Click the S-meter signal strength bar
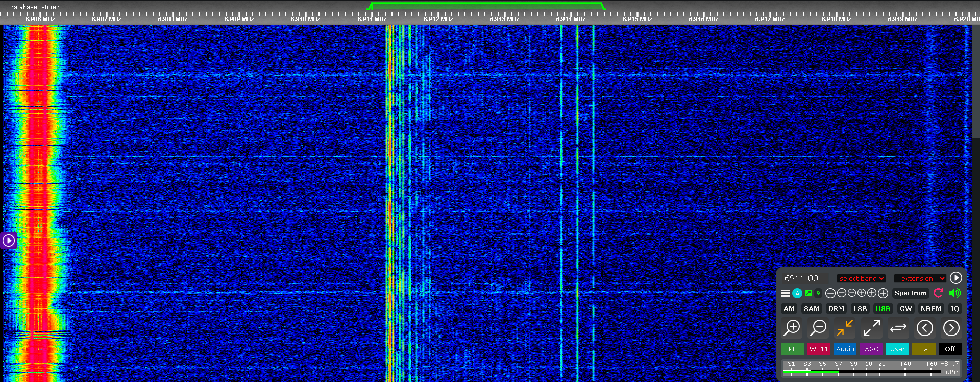This screenshot has width=980, height=382. pos(862,372)
